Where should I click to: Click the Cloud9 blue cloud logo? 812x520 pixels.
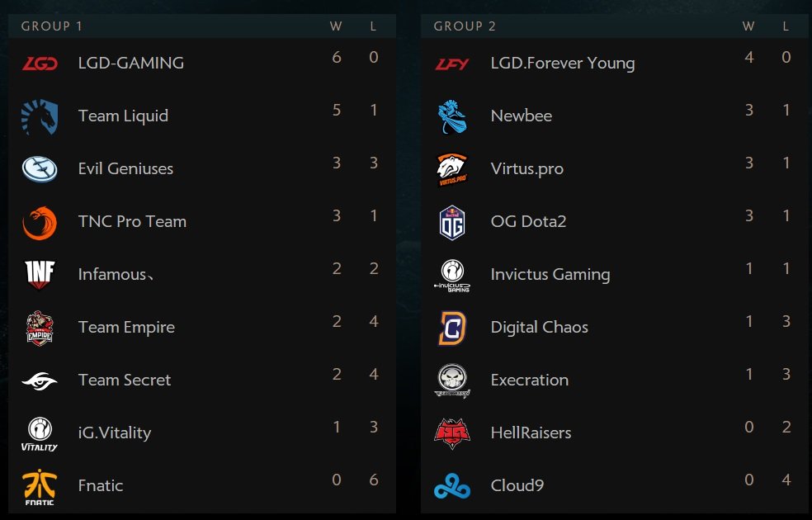452,487
